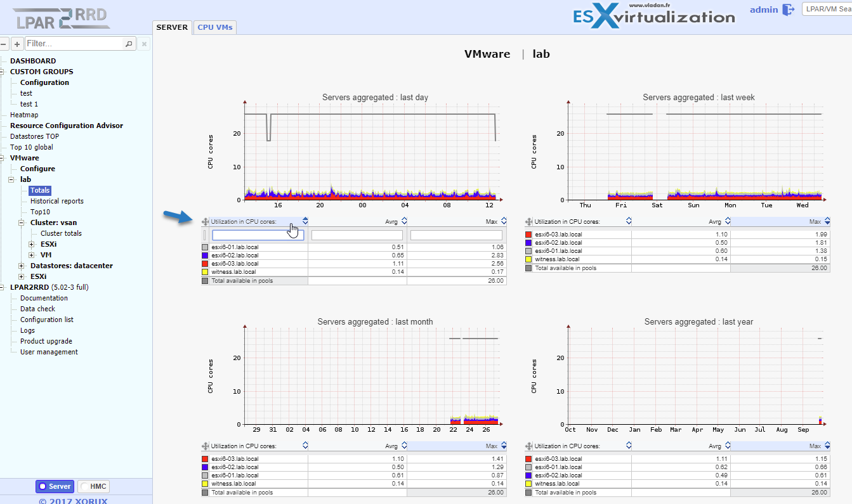This screenshot has height=504, width=852.
Task: Click the filter search magnifier icon
Action: click(129, 44)
